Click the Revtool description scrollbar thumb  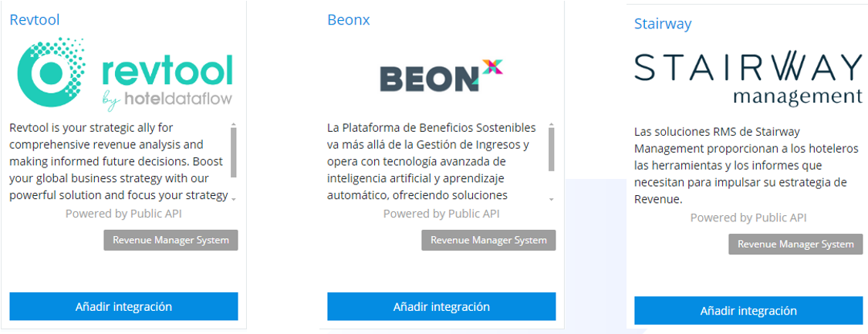coord(233,152)
